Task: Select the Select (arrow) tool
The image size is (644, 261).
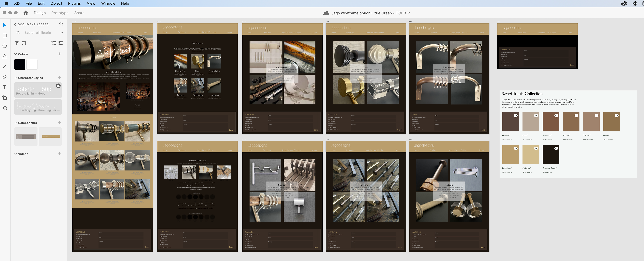Action: [x=5, y=25]
